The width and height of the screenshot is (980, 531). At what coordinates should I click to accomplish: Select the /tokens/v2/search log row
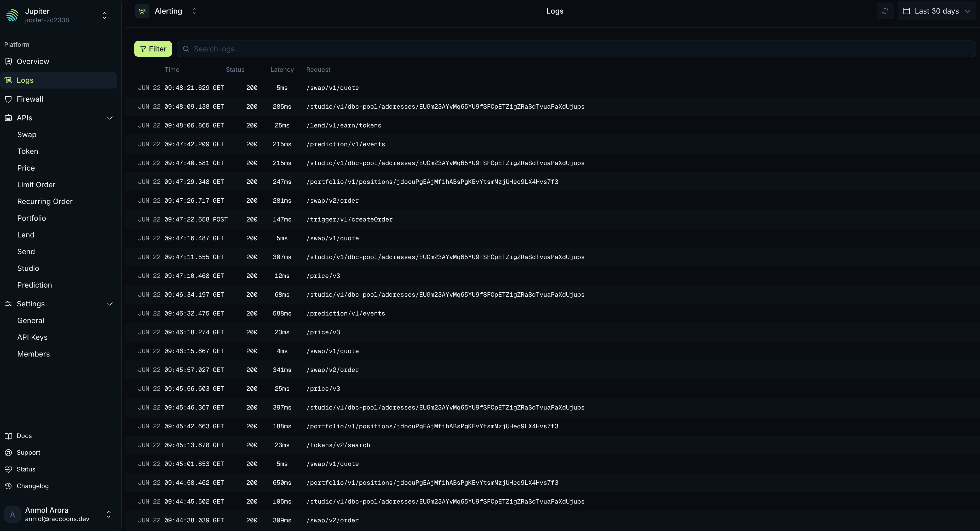click(x=552, y=445)
